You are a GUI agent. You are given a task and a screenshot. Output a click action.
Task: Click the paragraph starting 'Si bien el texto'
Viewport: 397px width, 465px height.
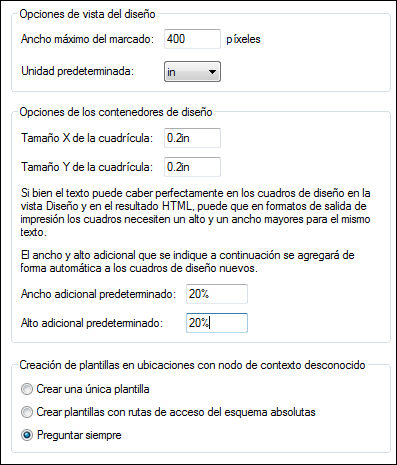tap(195, 213)
